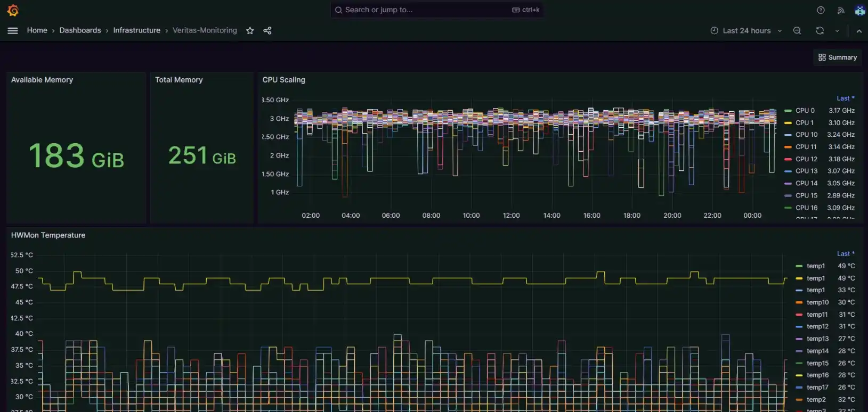Open the HWMon Temperature panel title

tap(48, 235)
